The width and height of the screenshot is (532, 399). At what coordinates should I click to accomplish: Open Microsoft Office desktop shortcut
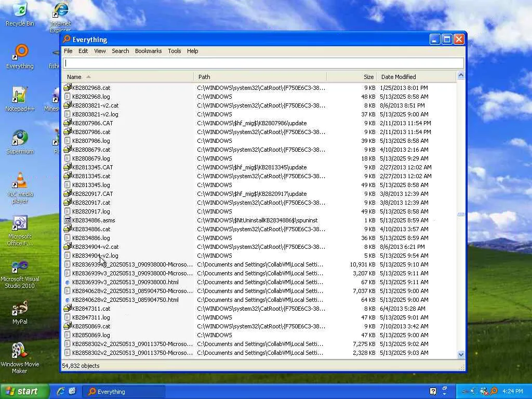[20, 231]
